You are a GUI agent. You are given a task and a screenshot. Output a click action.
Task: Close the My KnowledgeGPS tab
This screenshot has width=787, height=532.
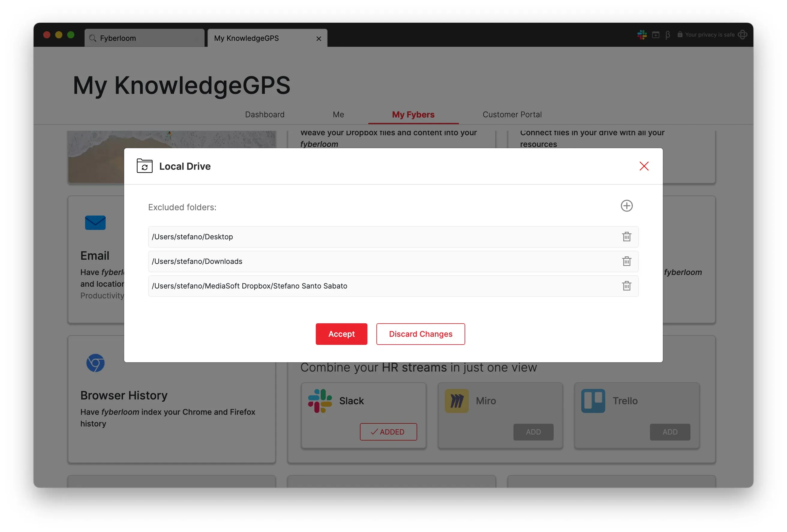point(318,39)
